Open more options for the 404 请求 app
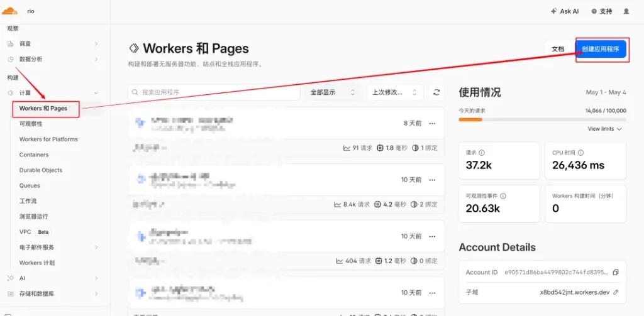Viewport: 644px width, 316px height. (432, 236)
